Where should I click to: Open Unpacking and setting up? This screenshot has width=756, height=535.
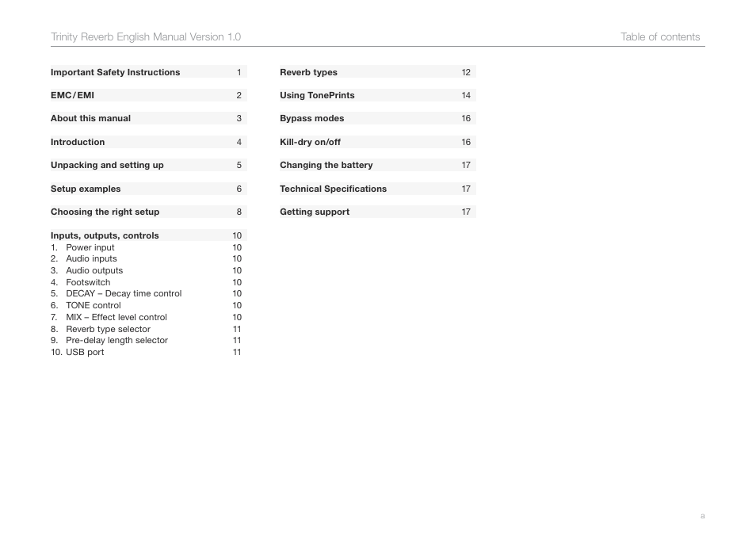[148, 165]
